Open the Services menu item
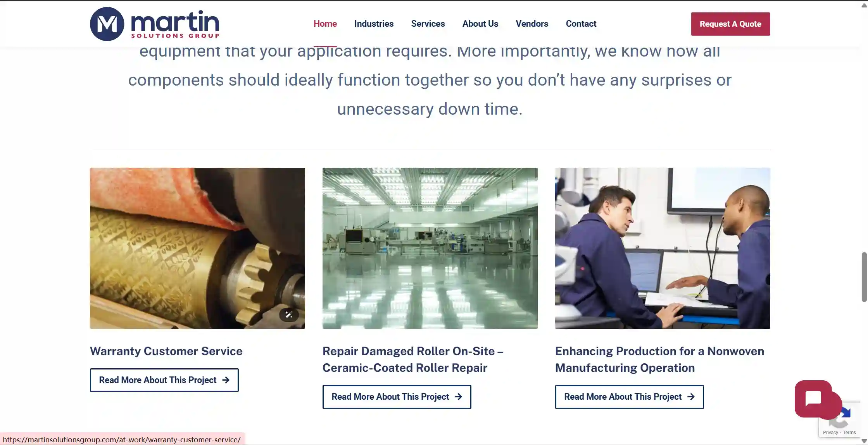This screenshot has width=868, height=445. pyautogui.click(x=428, y=24)
